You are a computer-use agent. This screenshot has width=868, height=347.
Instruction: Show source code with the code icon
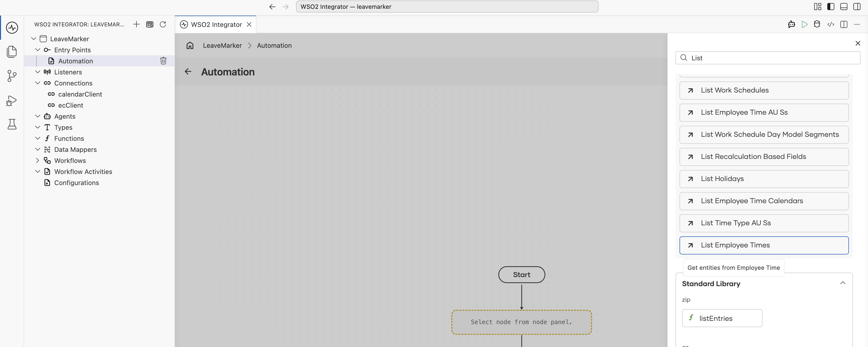click(831, 24)
